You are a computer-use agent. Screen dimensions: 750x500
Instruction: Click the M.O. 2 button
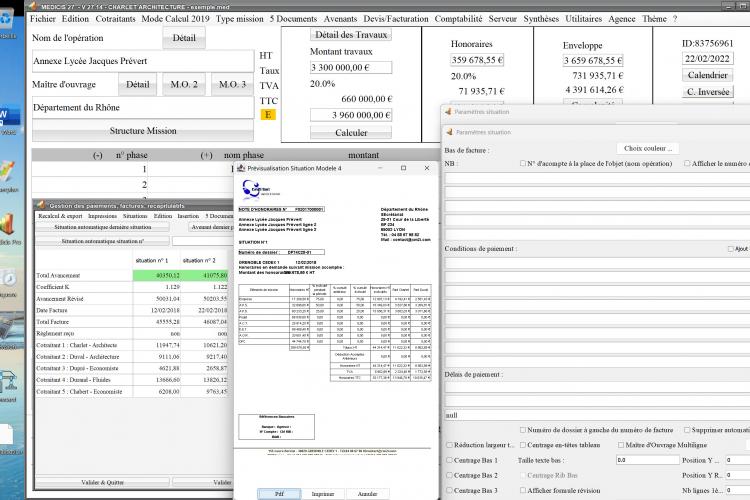184,85
